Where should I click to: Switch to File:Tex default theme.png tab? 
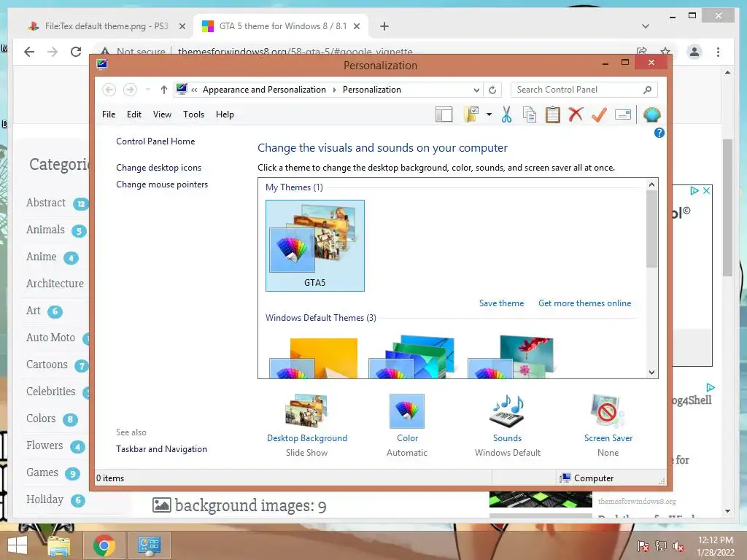pos(107,26)
